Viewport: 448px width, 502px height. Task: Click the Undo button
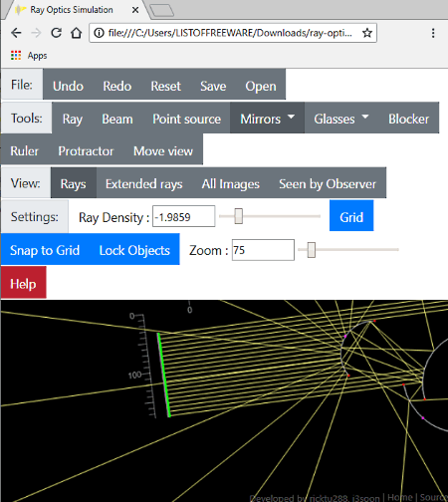tap(68, 85)
